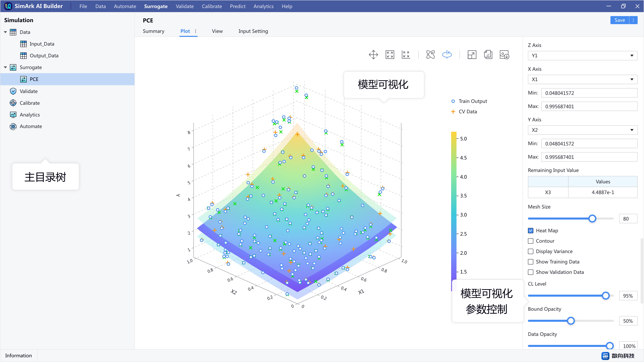The image size is (644, 362).
Task: Click the Validate shield icon
Action: [x=13, y=91]
